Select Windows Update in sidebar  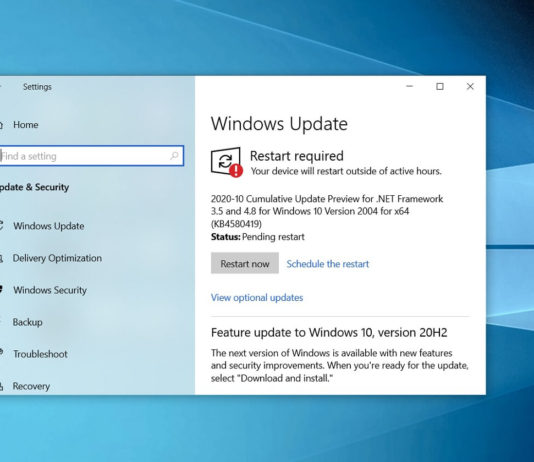[x=48, y=226]
